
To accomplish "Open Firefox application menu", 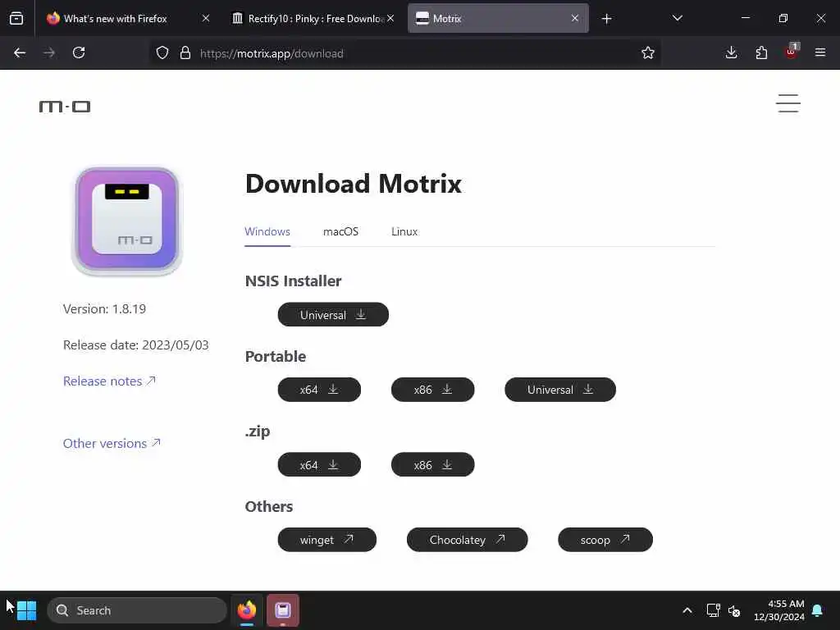I will (x=820, y=53).
